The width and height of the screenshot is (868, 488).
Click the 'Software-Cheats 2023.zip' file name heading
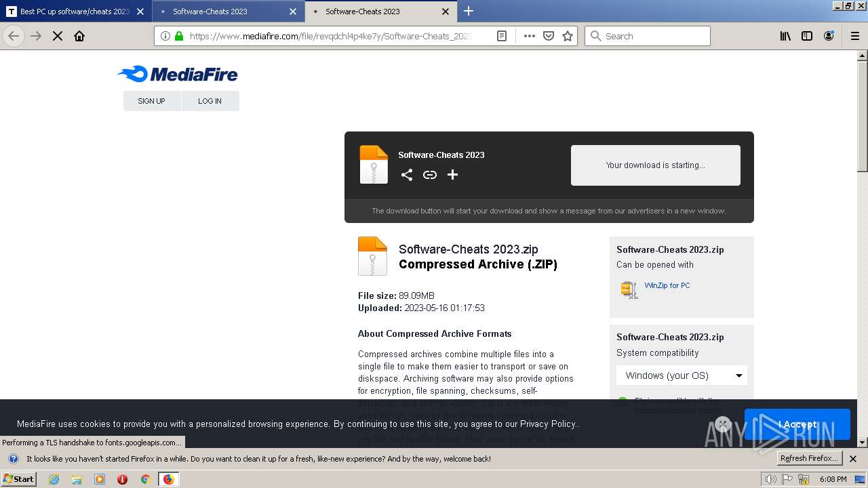(469, 249)
